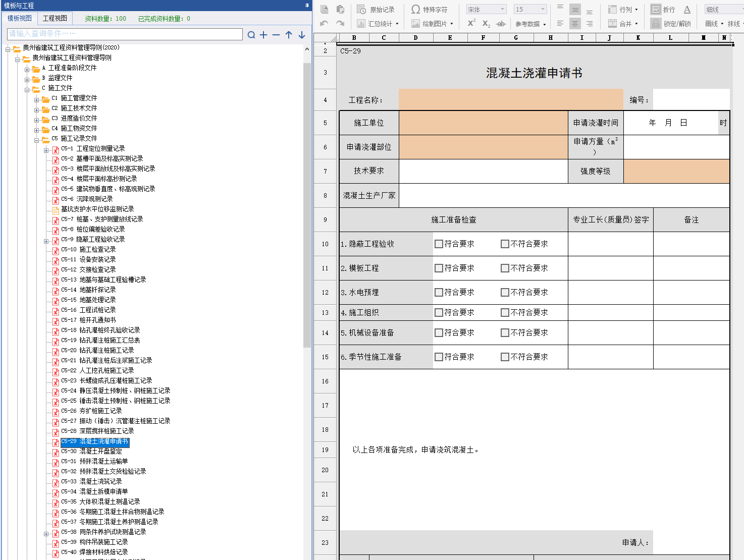Collapse the C 施工文件 folder
The width and height of the screenshot is (744, 560).
[27, 89]
